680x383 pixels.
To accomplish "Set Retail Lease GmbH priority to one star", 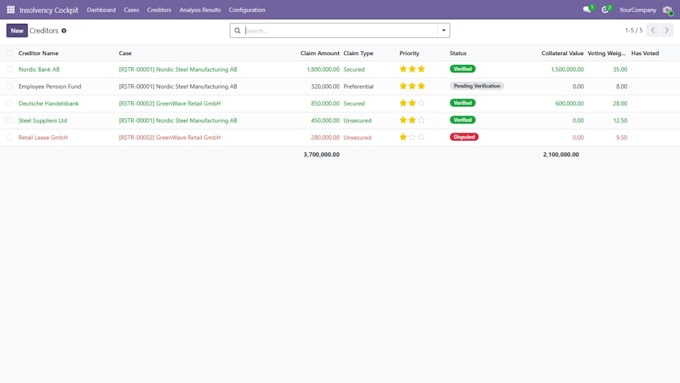I will 403,137.
